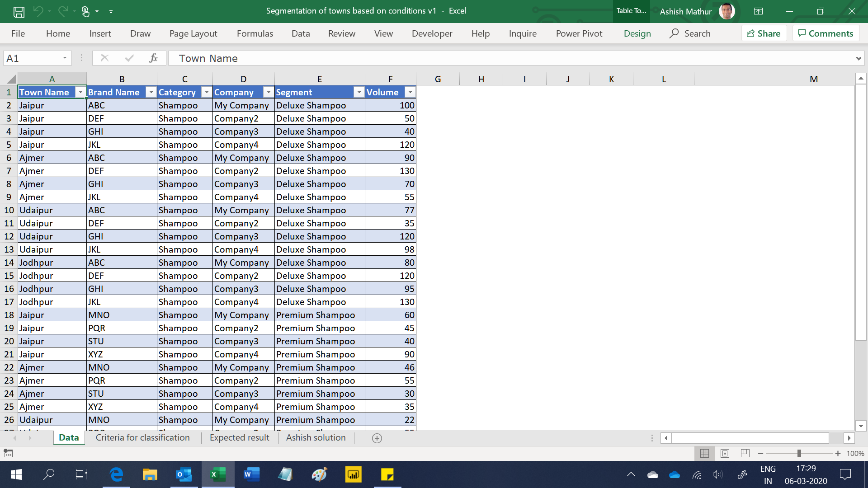Click zoom out minus button

pos(760,453)
